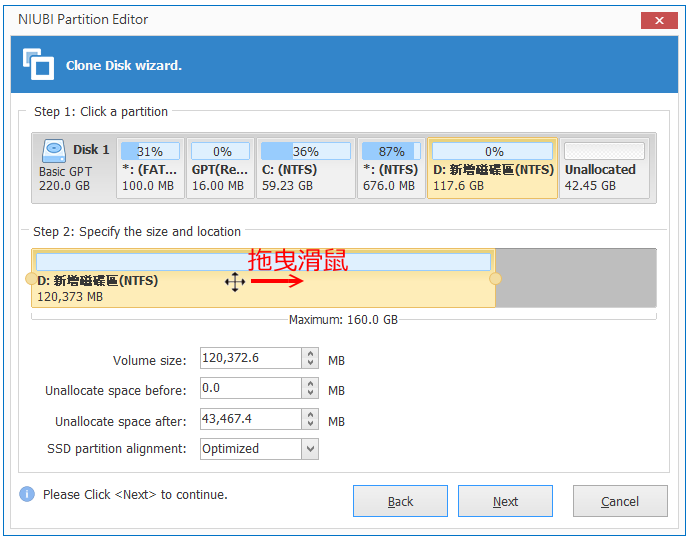
Task: Click the Cancel button
Action: coord(620,501)
